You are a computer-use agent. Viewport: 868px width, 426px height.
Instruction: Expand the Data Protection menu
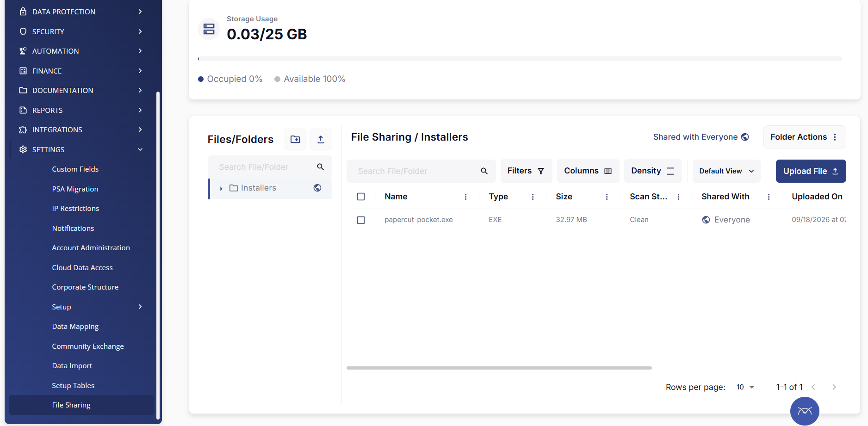140,12
